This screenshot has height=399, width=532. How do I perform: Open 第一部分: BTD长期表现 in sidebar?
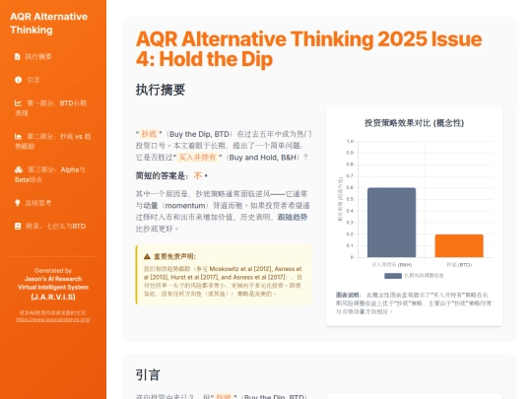[53, 108]
